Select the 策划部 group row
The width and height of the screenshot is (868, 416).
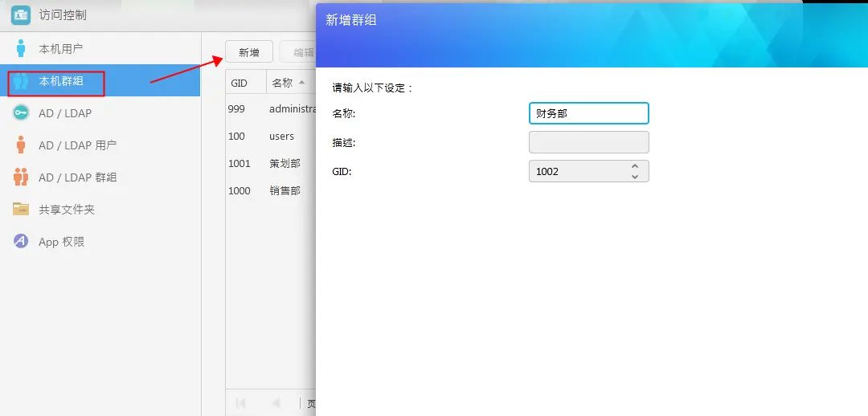[271, 163]
